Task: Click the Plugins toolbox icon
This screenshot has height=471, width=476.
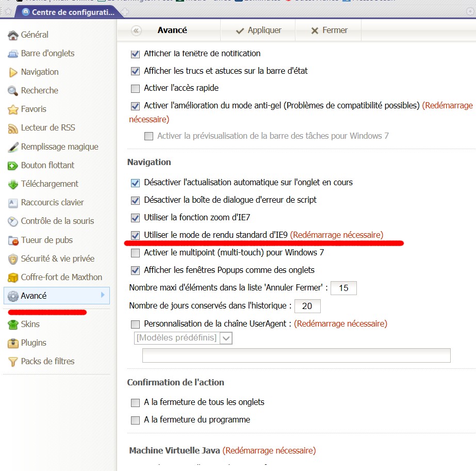Action: (x=13, y=343)
